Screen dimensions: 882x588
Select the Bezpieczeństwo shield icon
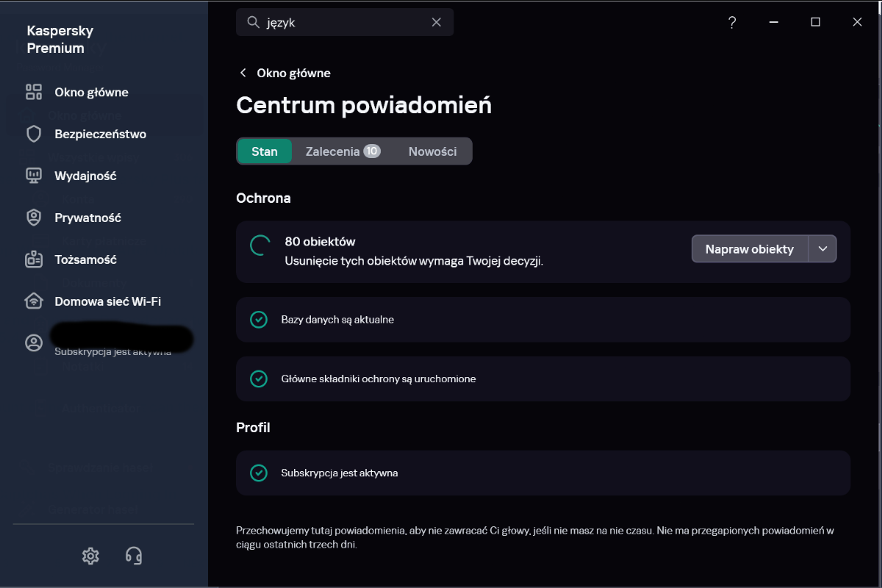pyautogui.click(x=34, y=134)
